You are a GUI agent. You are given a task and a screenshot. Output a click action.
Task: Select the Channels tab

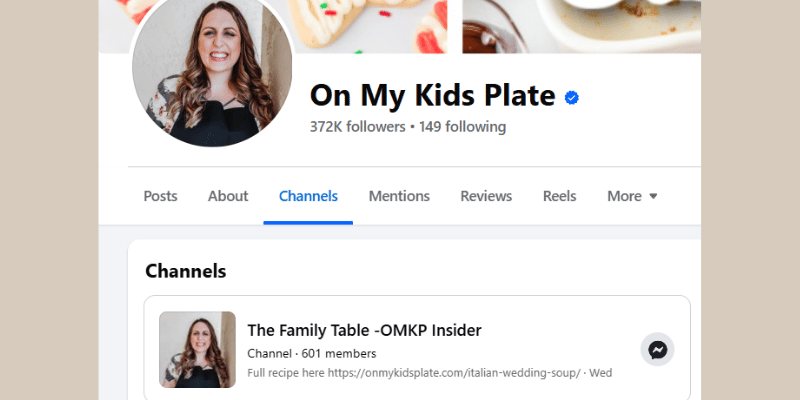pos(308,196)
